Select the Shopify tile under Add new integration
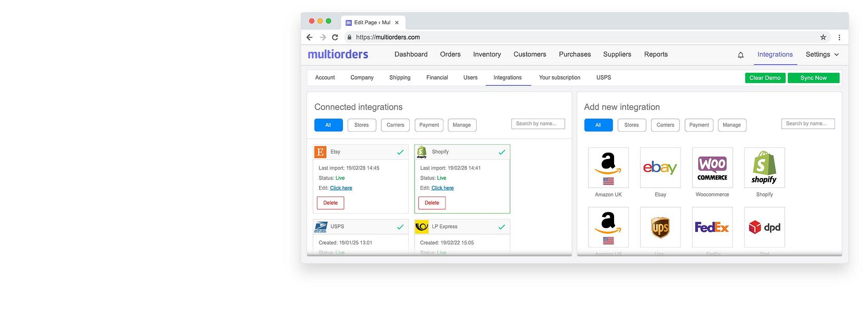Screen dimensions: 868x316 pyautogui.click(x=764, y=167)
